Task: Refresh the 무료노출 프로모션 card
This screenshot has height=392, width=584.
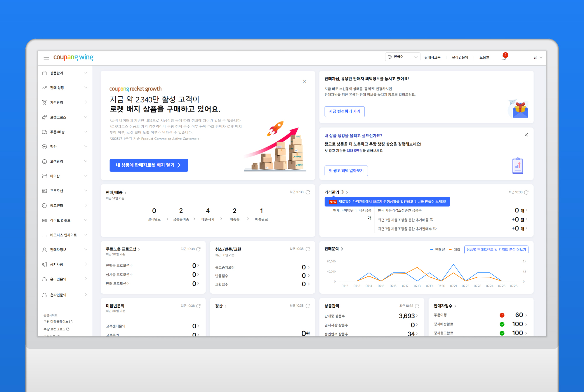Action: click(x=199, y=249)
